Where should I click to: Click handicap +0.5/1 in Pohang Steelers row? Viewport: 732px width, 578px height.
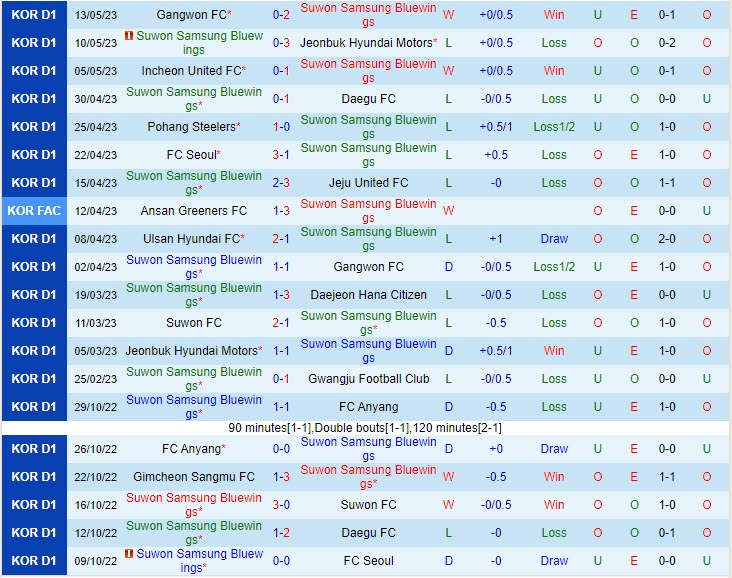coord(496,127)
